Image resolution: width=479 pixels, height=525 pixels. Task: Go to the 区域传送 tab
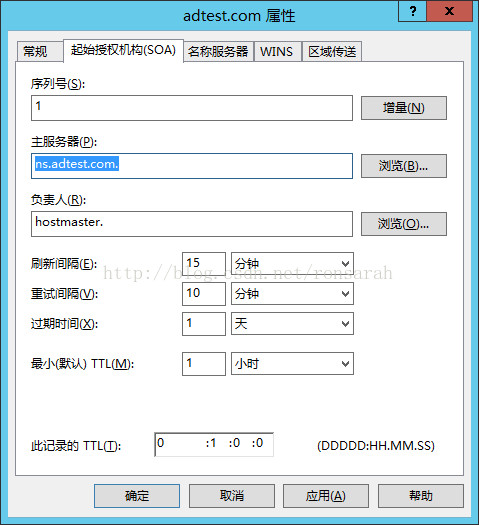click(332, 52)
